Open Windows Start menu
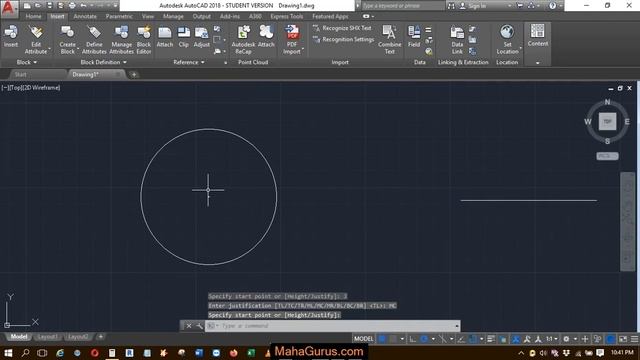 pos(8,353)
